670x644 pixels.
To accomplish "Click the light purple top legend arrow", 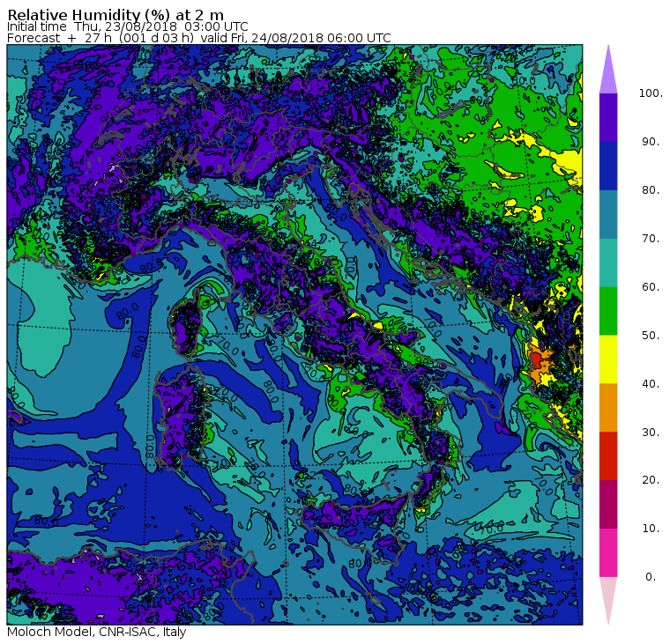I will coord(608,72).
